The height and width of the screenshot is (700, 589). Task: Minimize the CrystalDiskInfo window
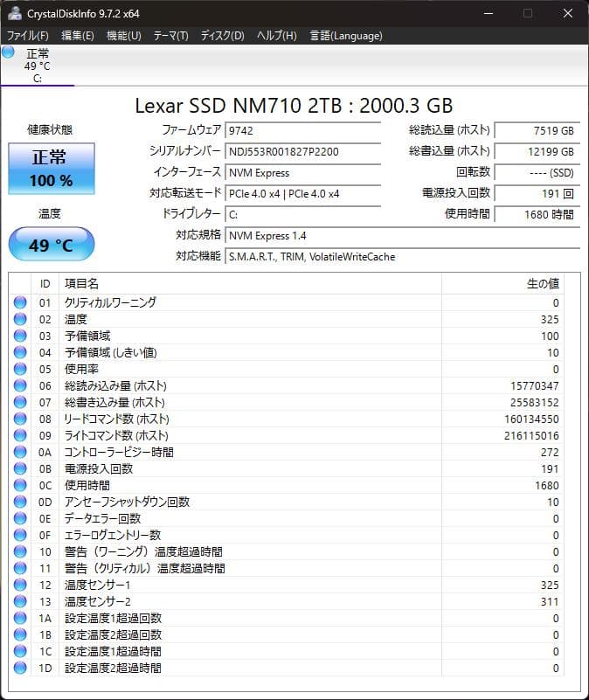(x=489, y=13)
